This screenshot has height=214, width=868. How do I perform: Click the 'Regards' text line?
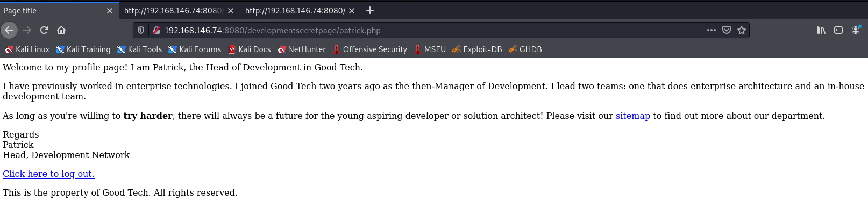tap(21, 134)
